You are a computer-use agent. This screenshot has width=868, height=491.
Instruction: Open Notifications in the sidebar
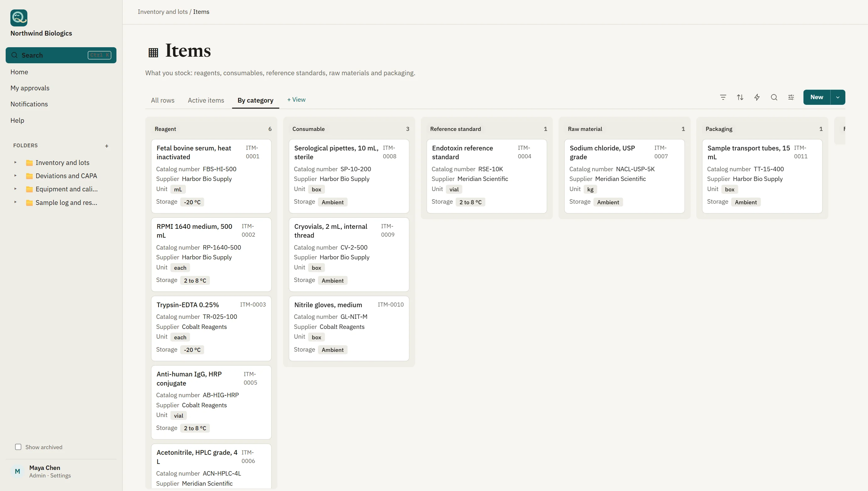[x=61, y=104]
